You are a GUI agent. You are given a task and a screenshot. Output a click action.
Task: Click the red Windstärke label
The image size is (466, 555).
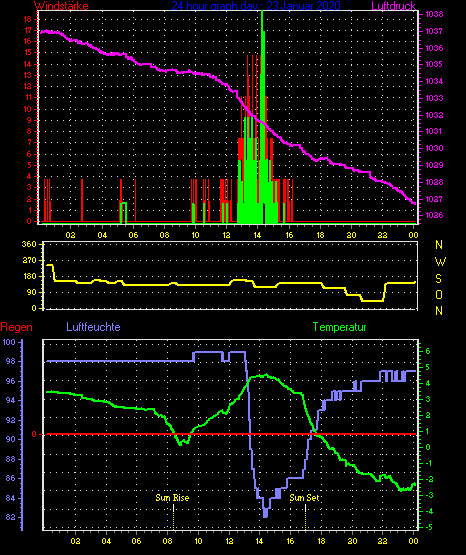coord(61,5)
